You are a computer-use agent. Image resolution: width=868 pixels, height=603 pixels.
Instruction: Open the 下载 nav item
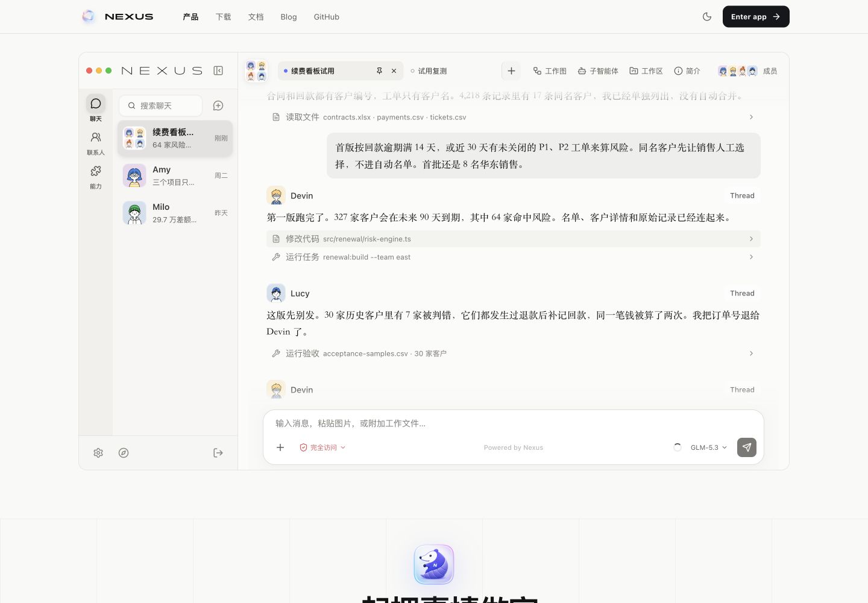tap(223, 17)
